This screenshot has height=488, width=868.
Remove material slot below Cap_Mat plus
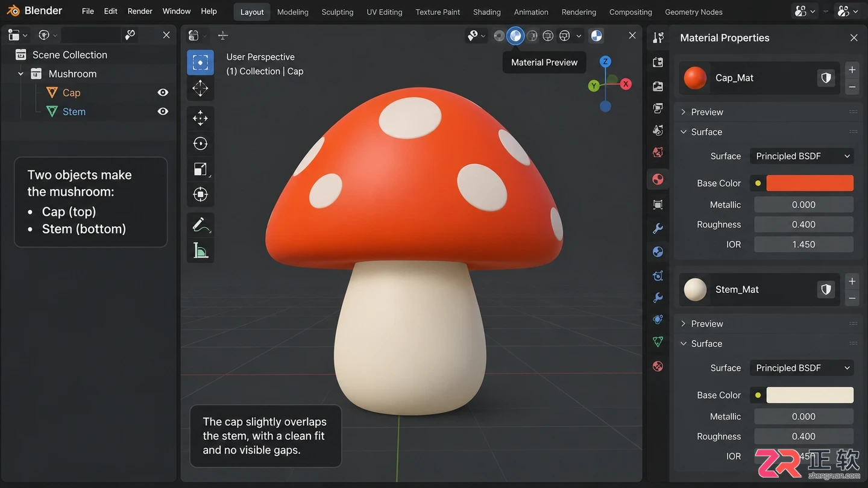[x=852, y=87]
